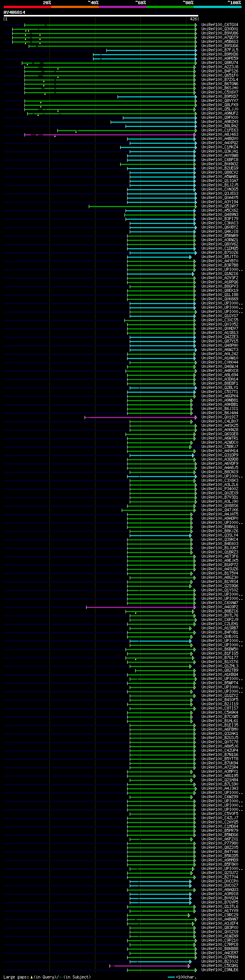Select label UniRef100_Q8RU74

click(220, 63)
